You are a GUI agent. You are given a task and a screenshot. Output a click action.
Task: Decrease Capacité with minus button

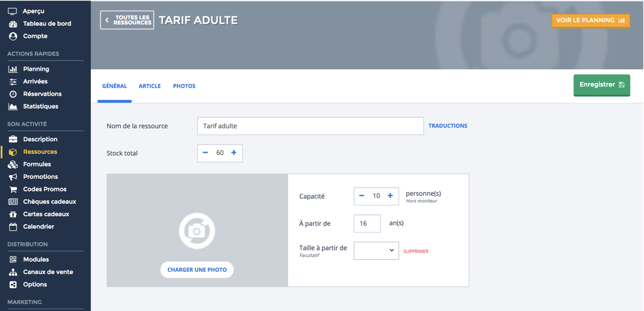point(362,196)
